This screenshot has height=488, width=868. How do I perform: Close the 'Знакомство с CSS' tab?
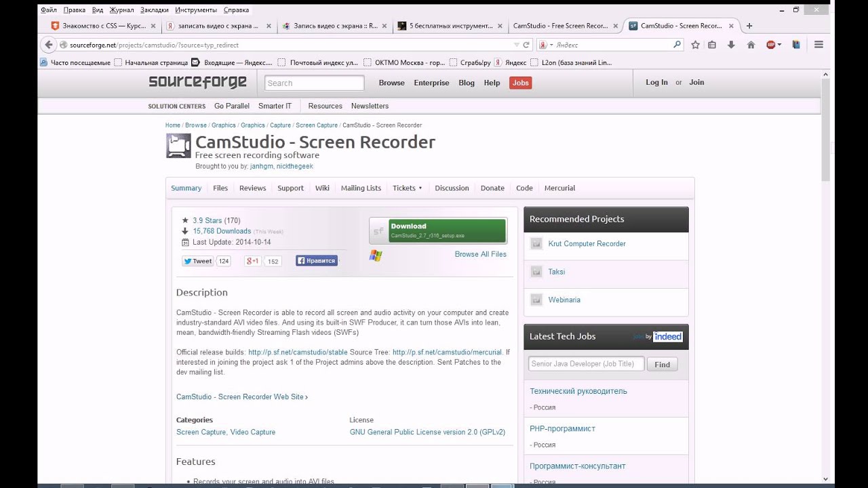[x=153, y=26]
